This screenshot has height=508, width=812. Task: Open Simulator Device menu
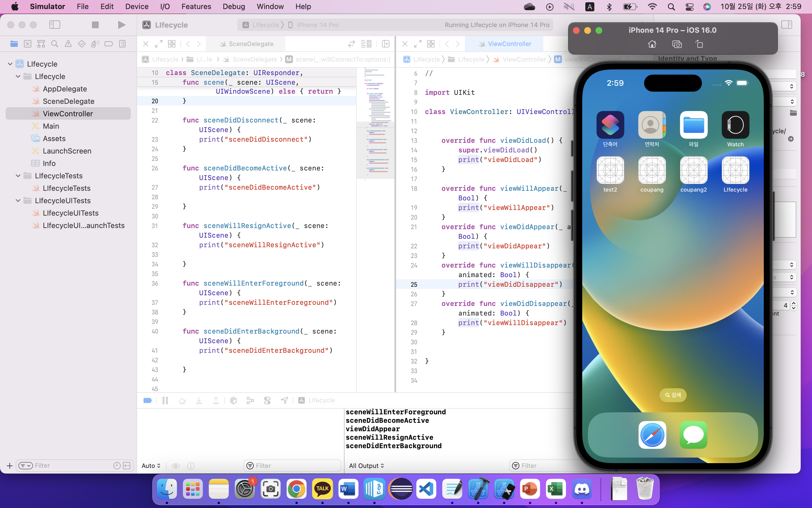tap(136, 6)
